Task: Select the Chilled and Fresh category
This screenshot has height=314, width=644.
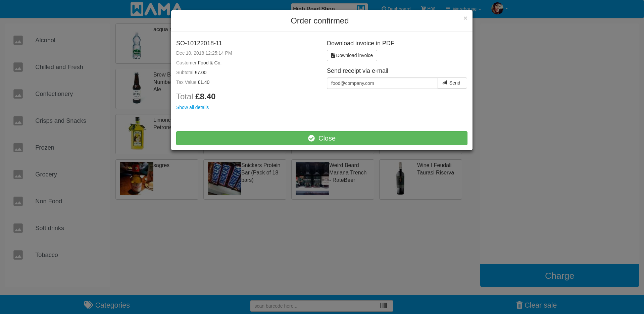Action: point(59,67)
